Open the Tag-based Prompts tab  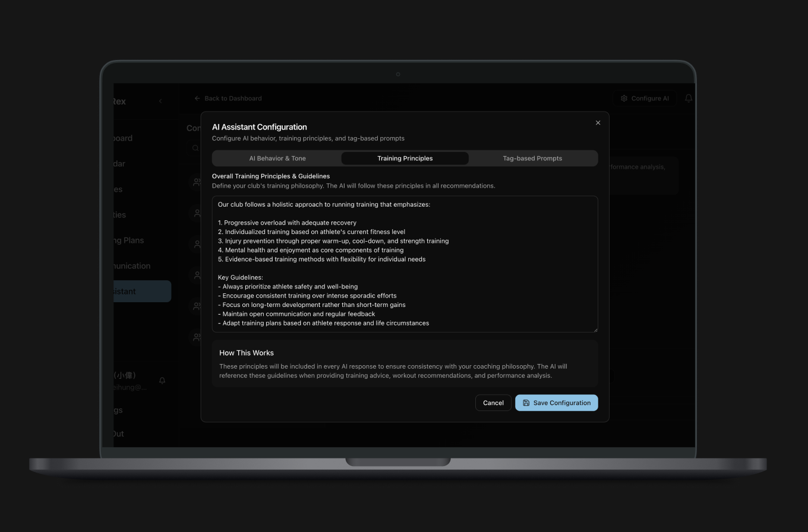(532, 158)
